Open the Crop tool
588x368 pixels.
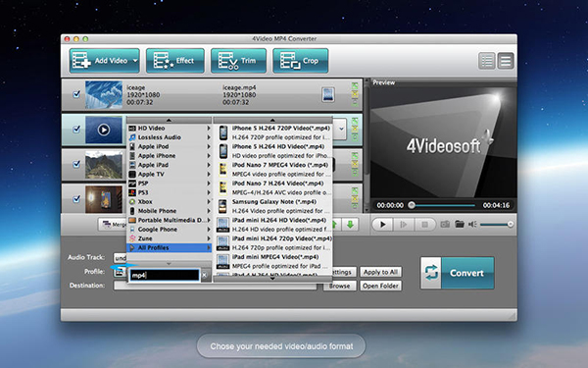coord(301,61)
